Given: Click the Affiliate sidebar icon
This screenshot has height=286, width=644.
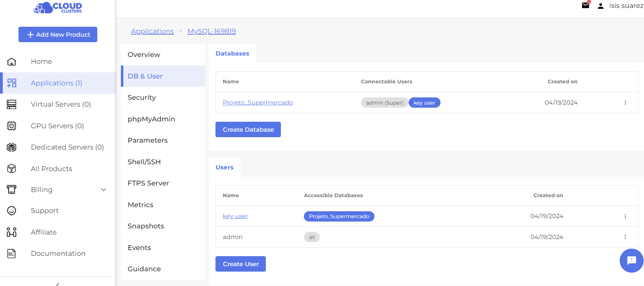Looking at the screenshot, I should click(12, 232).
